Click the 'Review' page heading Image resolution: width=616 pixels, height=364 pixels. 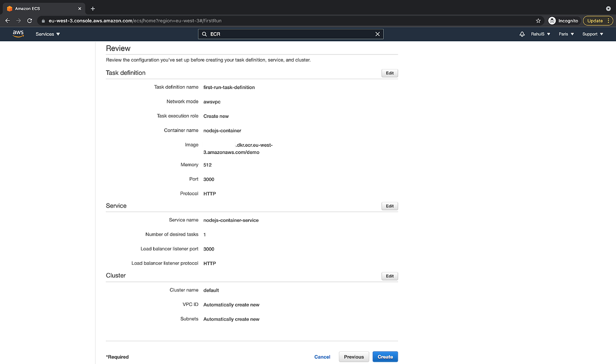click(118, 48)
